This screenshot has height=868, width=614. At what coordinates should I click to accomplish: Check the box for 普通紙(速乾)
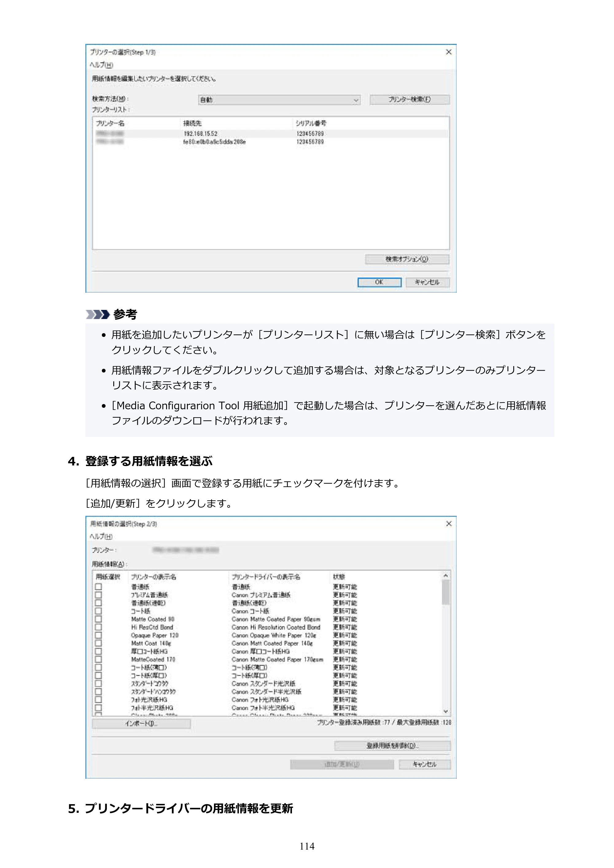coord(98,603)
